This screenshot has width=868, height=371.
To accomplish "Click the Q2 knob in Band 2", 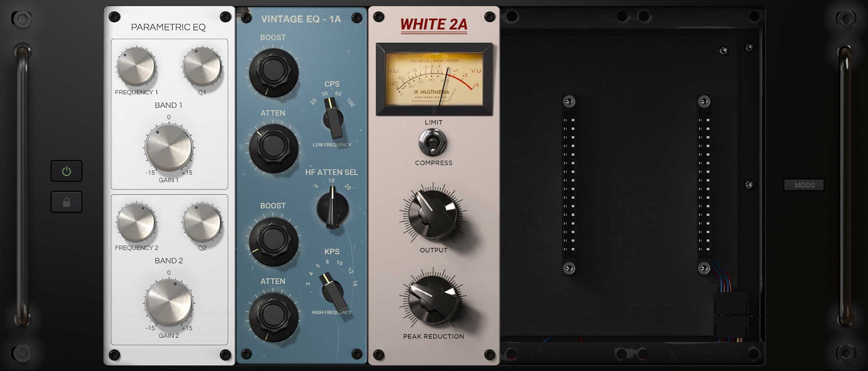I will tap(202, 222).
